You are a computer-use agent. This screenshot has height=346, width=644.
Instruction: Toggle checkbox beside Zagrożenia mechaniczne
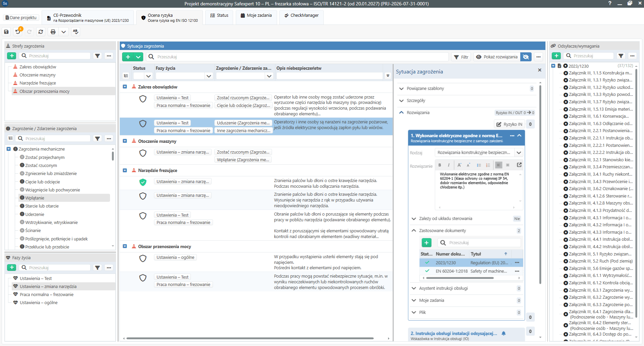pyautogui.click(x=9, y=149)
